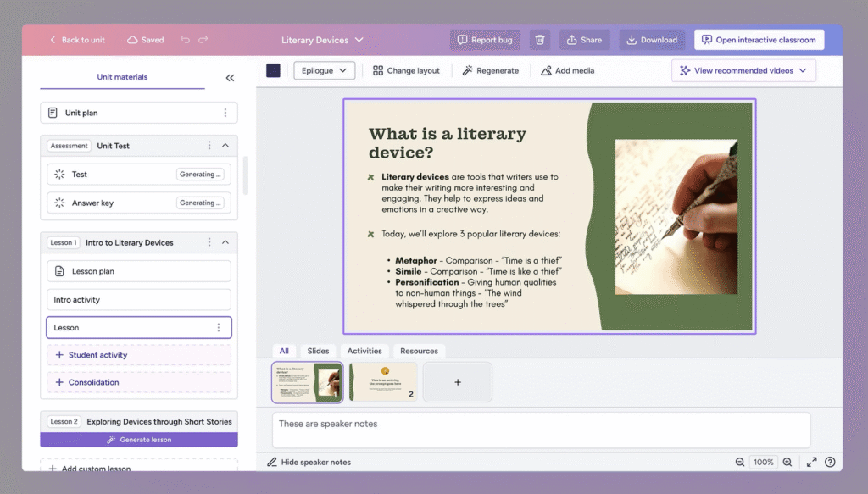Open Lesson 1 three-dot menu

[209, 242]
